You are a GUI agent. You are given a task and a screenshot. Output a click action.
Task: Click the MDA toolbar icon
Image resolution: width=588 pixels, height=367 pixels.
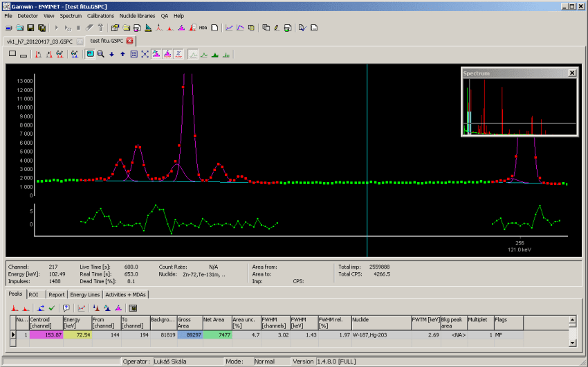point(203,28)
